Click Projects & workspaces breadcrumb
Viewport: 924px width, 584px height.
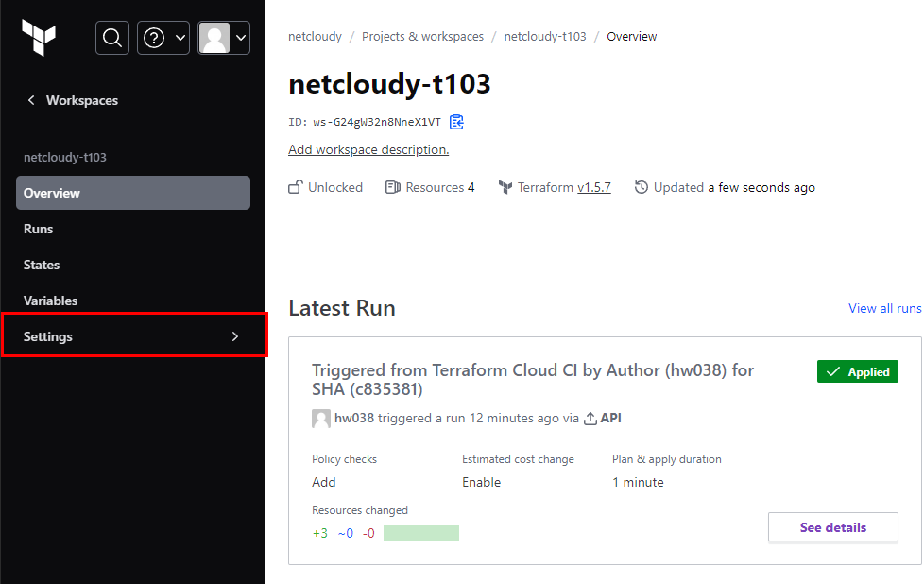(x=422, y=37)
